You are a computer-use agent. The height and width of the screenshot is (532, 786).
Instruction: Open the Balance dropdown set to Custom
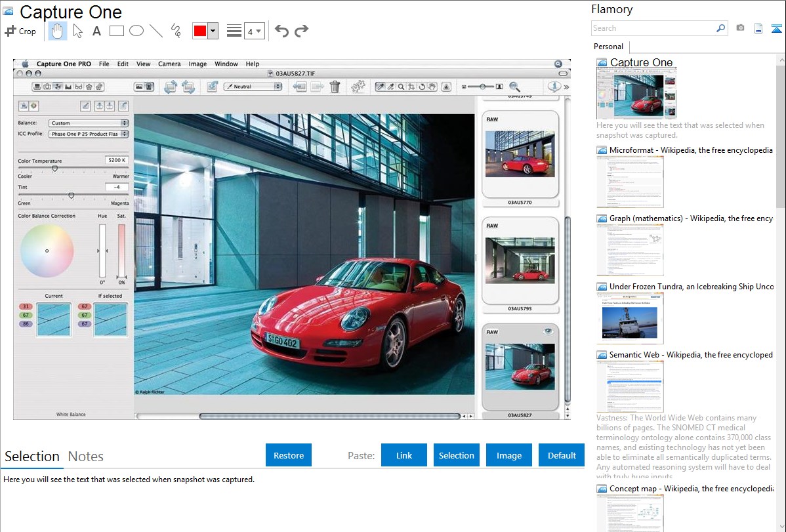pos(88,123)
